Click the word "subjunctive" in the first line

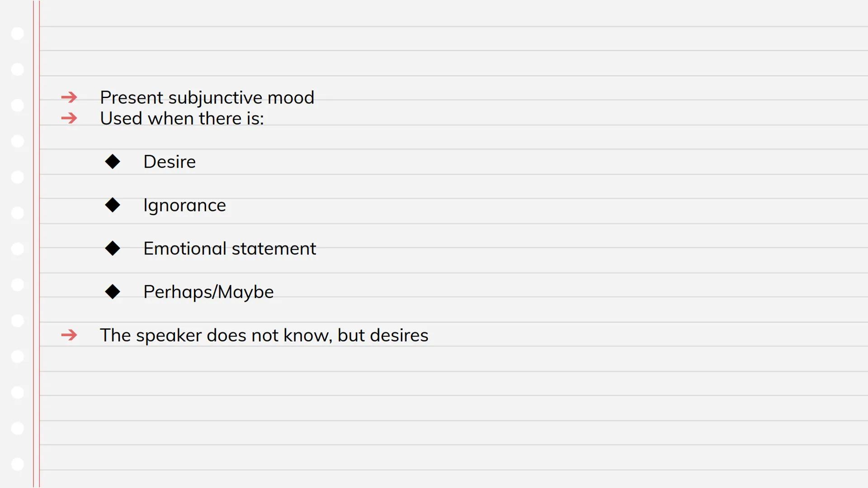(x=215, y=98)
